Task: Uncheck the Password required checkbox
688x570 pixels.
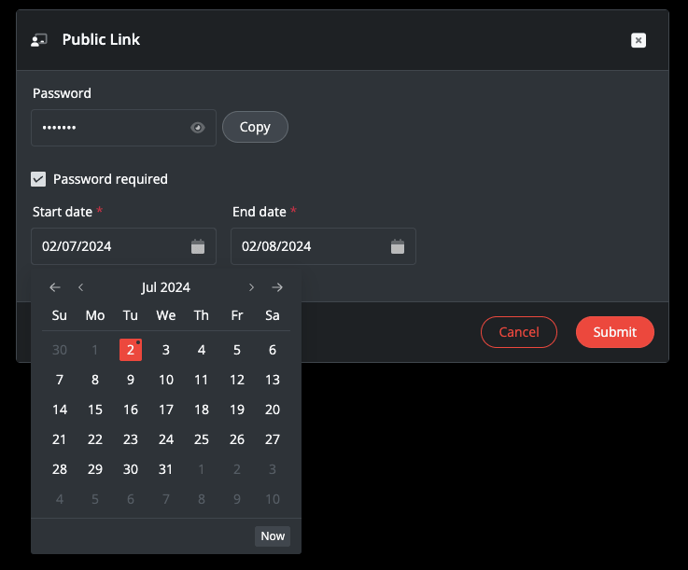Action: (39, 179)
